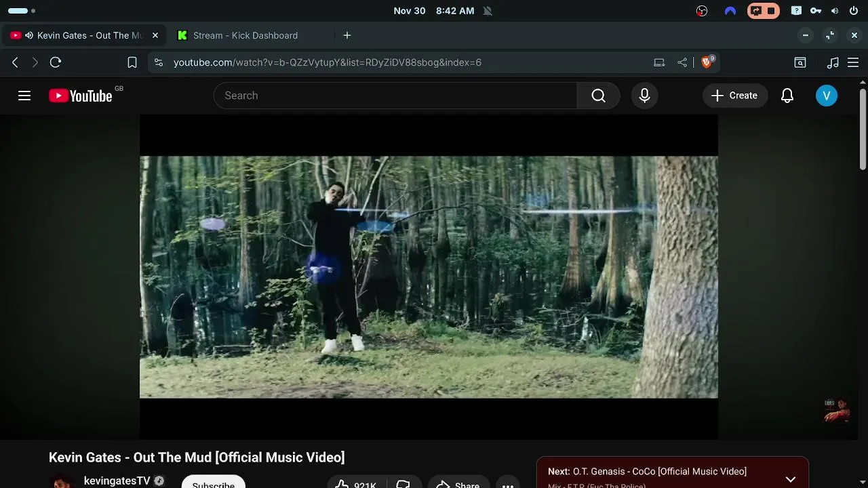Close the Kevin Gates YouTube tab

pos(155,35)
